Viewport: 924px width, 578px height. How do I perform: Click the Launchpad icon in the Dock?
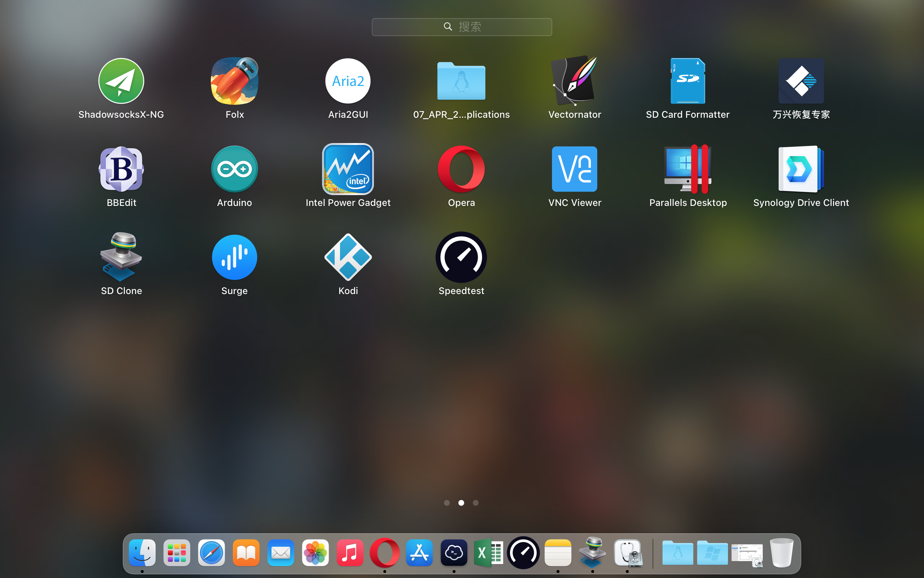point(177,553)
